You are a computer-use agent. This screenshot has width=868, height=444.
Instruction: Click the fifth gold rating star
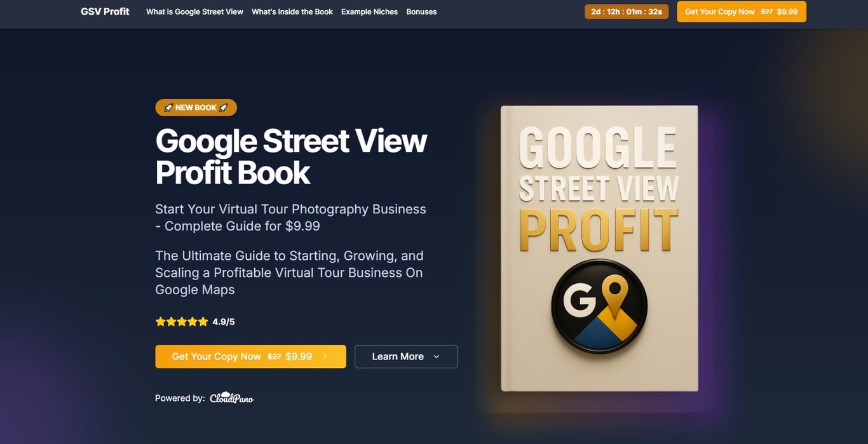203,321
